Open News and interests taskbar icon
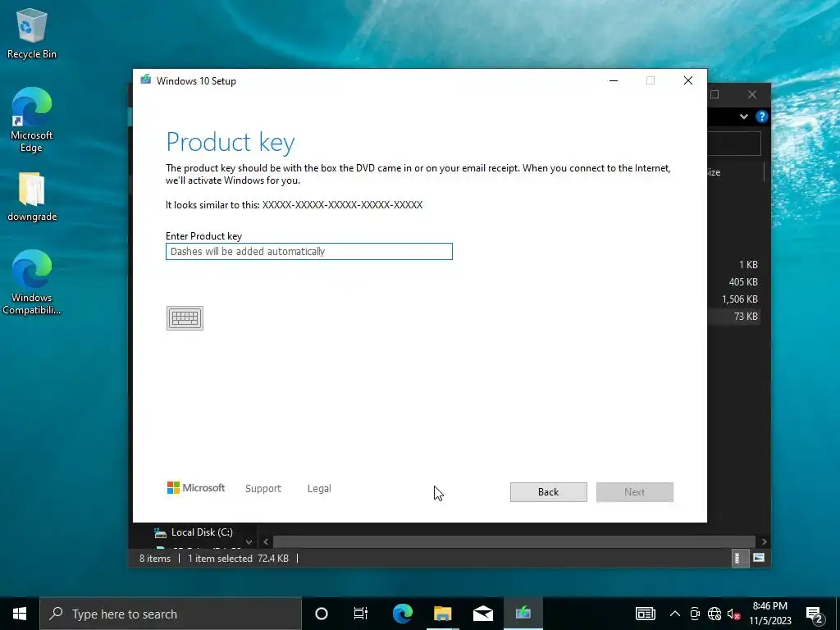 pyautogui.click(x=645, y=614)
